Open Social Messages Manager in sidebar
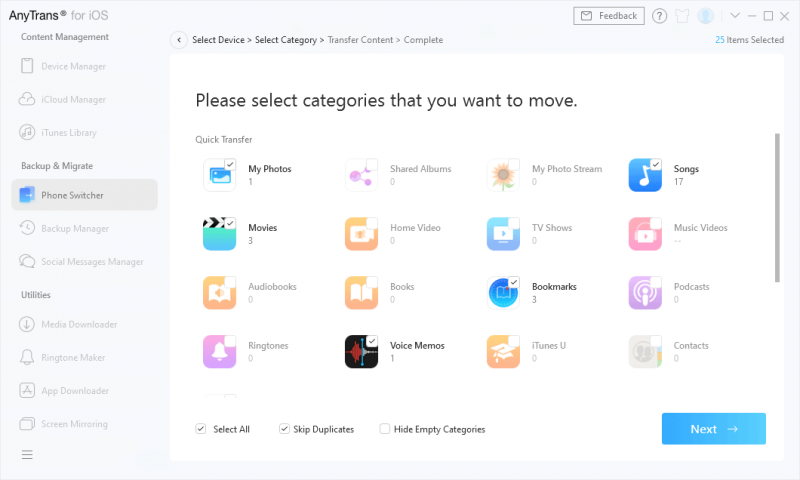This screenshot has height=480, width=800. 84,262
